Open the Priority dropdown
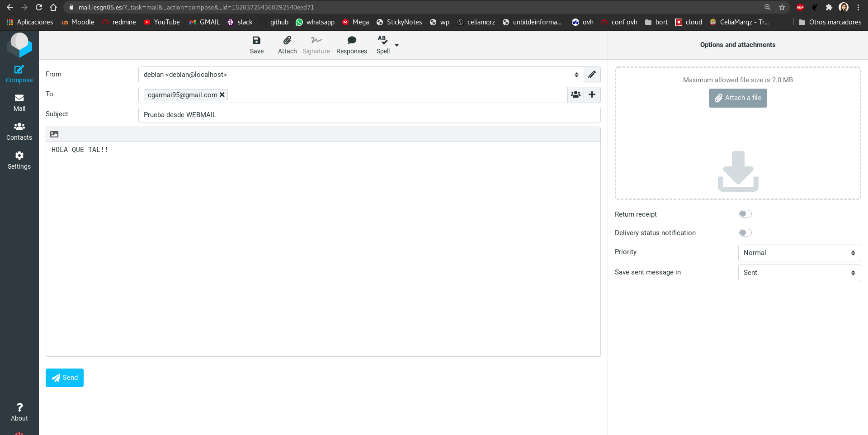Image resolution: width=868 pixels, height=435 pixels. point(799,253)
